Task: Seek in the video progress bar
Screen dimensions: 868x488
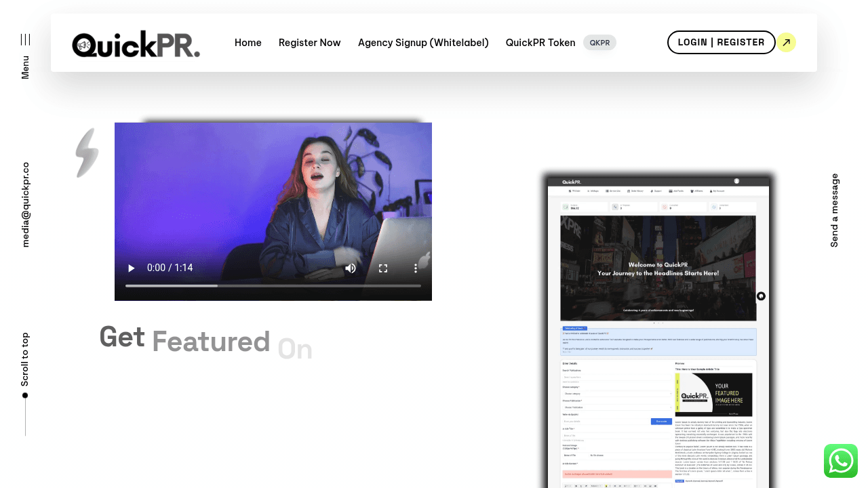Action: [273, 286]
